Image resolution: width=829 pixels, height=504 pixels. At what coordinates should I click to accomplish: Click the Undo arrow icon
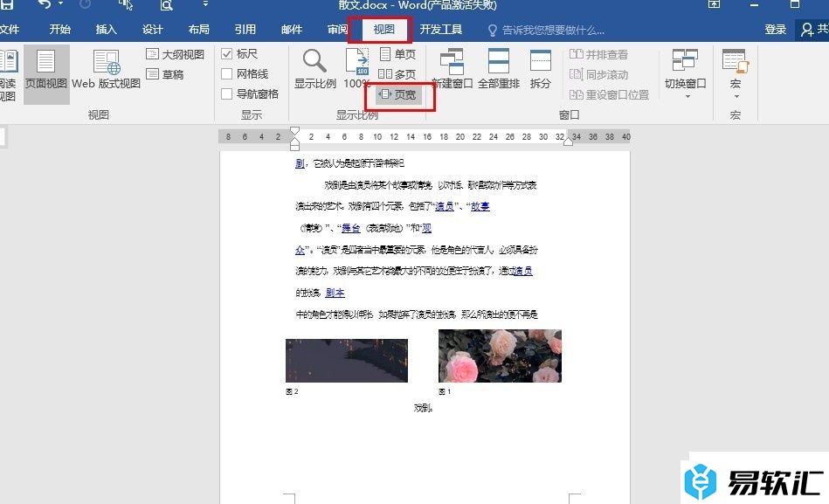[x=45, y=4]
